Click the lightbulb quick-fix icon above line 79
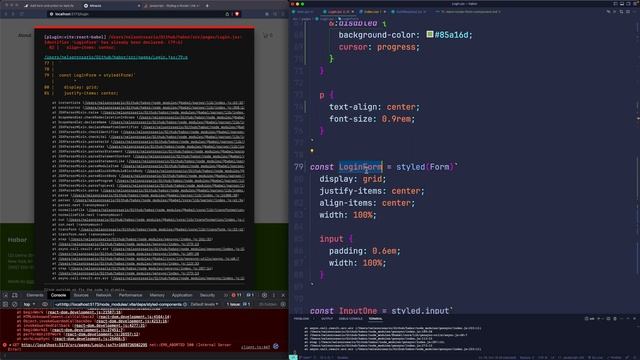 (x=312, y=150)
